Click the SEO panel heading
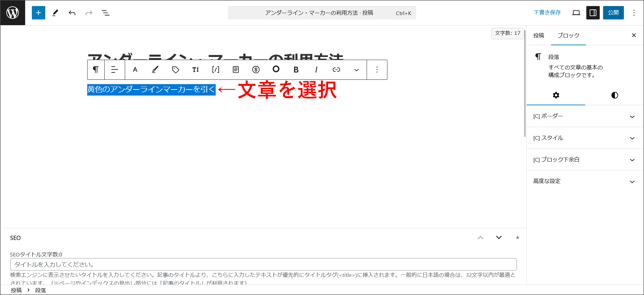This screenshot has width=644, height=295. 15,238
